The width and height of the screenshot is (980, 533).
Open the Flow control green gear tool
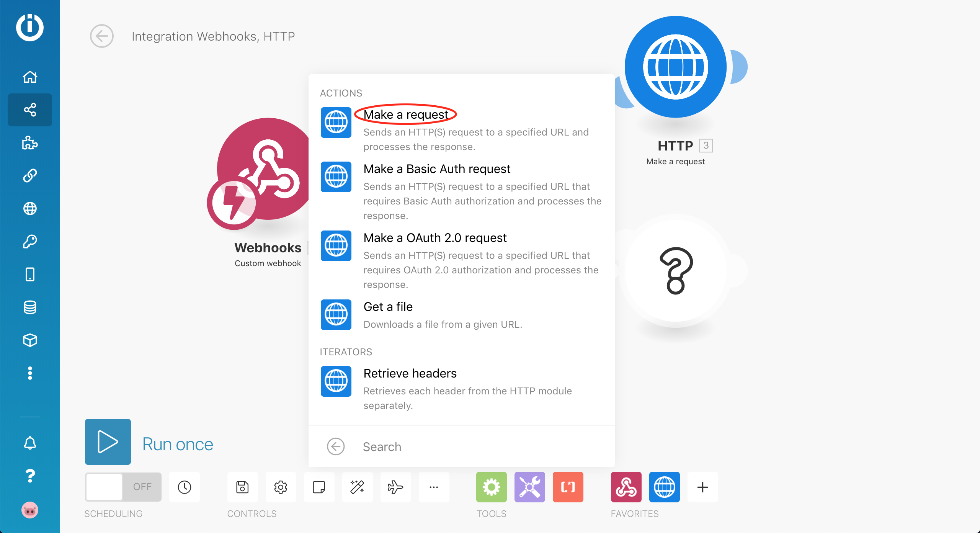(491, 487)
